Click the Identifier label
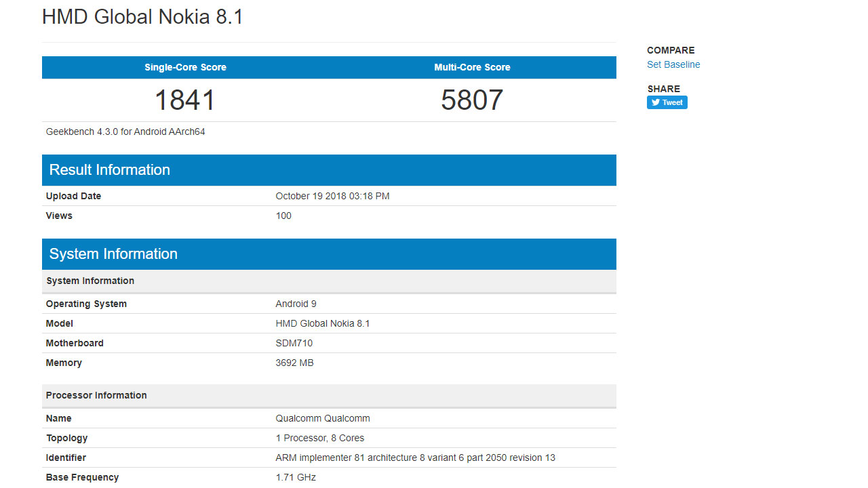This screenshot has height=488, width=868. [x=66, y=457]
